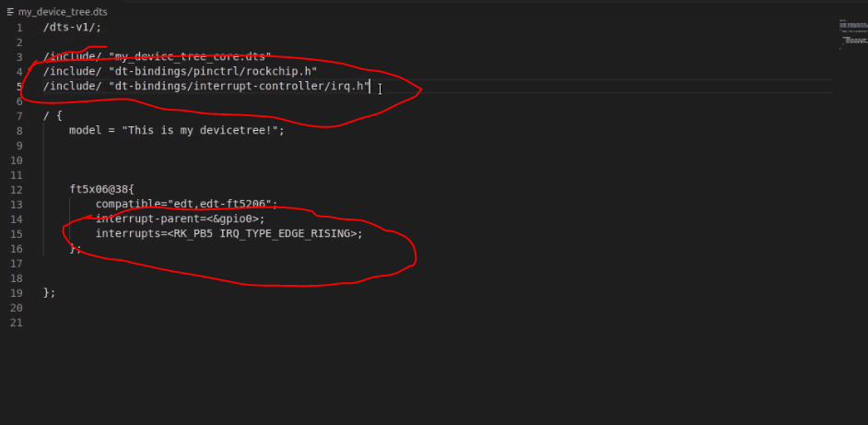868x425 pixels.
Task: Click the root node "/ {" line
Action: click(x=53, y=116)
